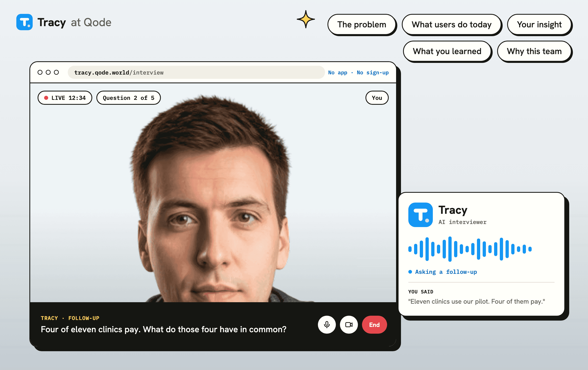This screenshot has height=370, width=588.
Task: Click the 'YOU SAID' heading
Action: click(421, 292)
